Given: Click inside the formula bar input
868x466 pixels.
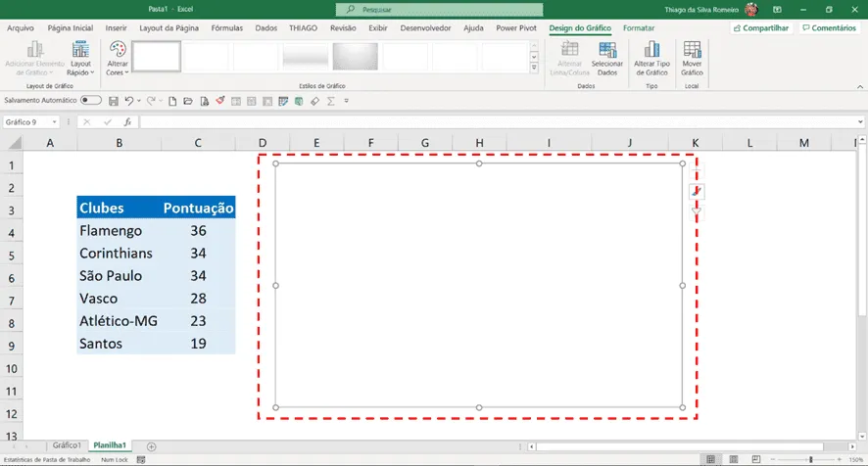Looking at the screenshot, I should (x=497, y=121).
